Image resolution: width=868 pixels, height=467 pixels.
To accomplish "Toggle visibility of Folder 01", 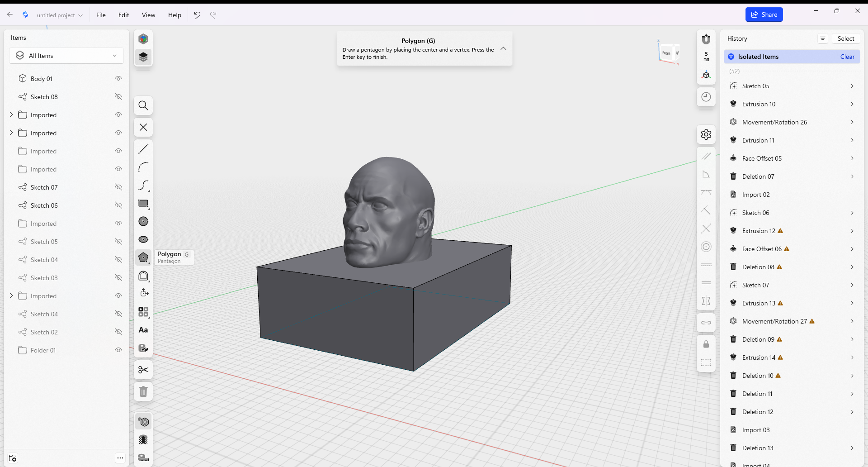I will pyautogui.click(x=118, y=350).
